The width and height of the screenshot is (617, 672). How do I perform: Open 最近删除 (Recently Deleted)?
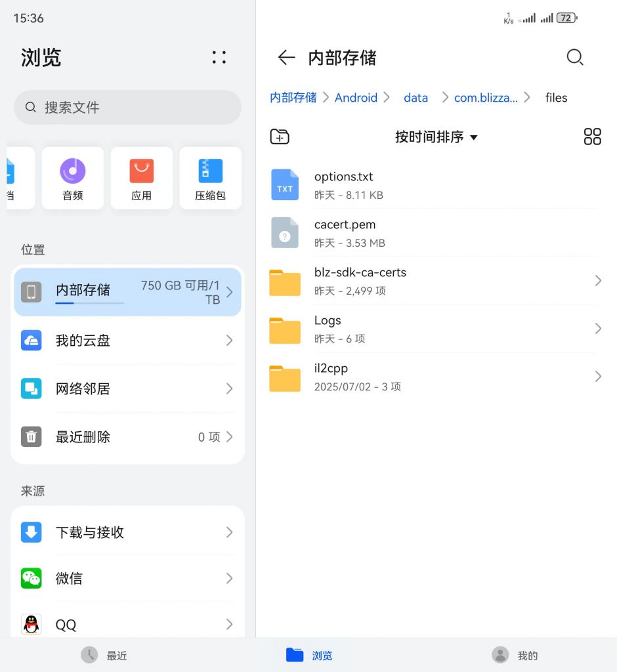[x=127, y=437]
